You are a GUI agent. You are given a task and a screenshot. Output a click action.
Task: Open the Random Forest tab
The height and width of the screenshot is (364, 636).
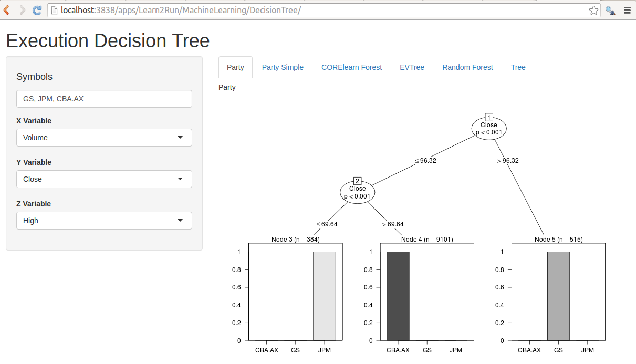467,67
